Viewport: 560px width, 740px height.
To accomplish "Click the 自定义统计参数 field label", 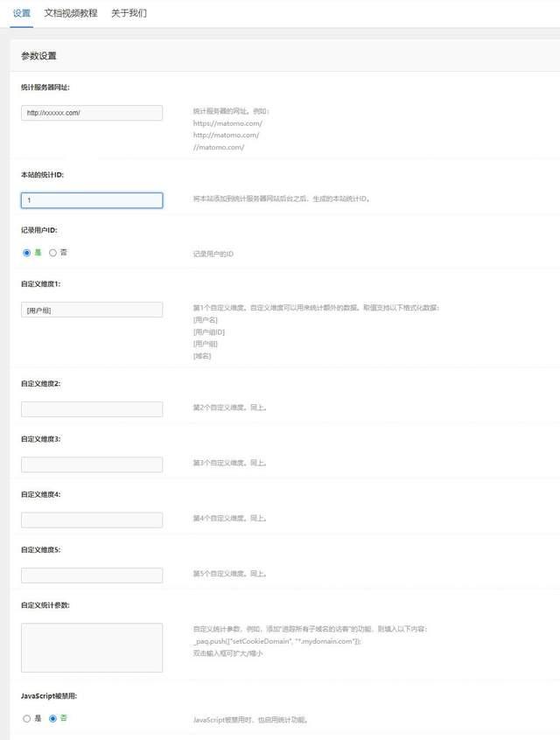I will (x=45, y=605).
